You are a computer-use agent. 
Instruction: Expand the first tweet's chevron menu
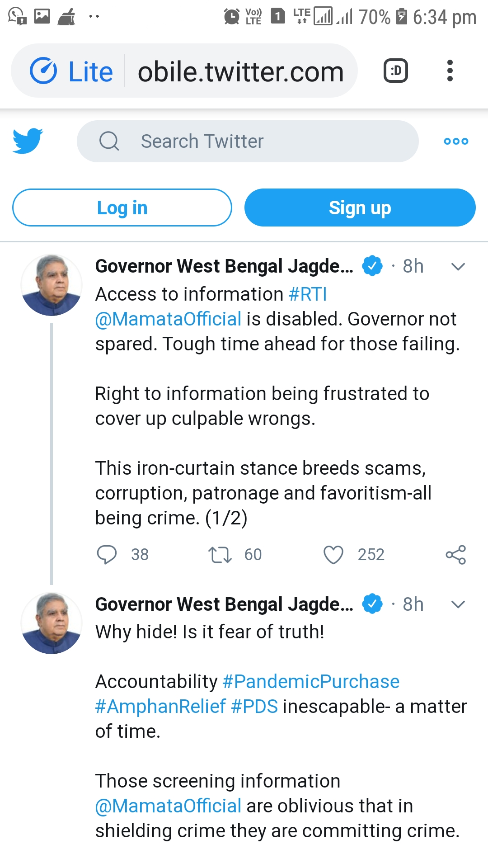point(458,267)
